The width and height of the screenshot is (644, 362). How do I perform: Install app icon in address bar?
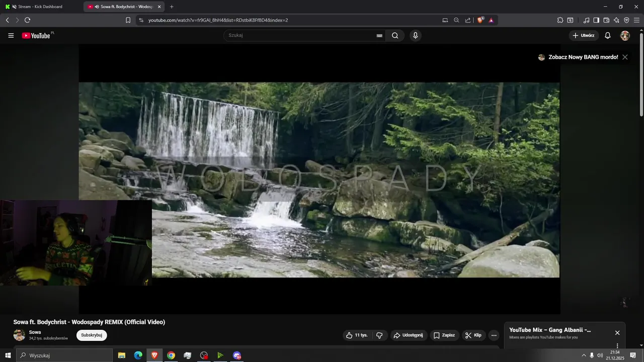coord(445,20)
